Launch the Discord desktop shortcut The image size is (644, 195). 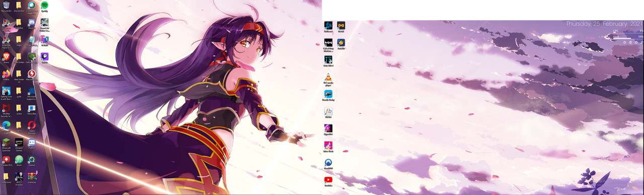31,24
